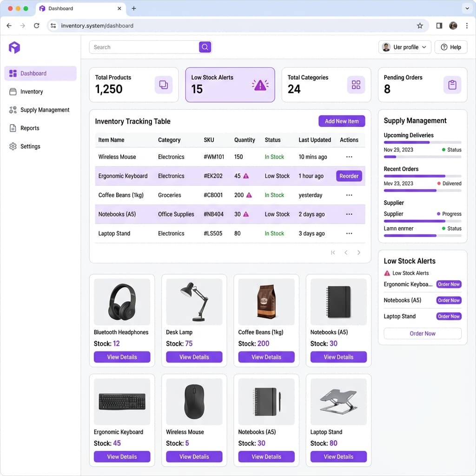Open Supply Management in the sidebar
The width and height of the screenshot is (476, 476).
pyautogui.click(x=45, y=110)
